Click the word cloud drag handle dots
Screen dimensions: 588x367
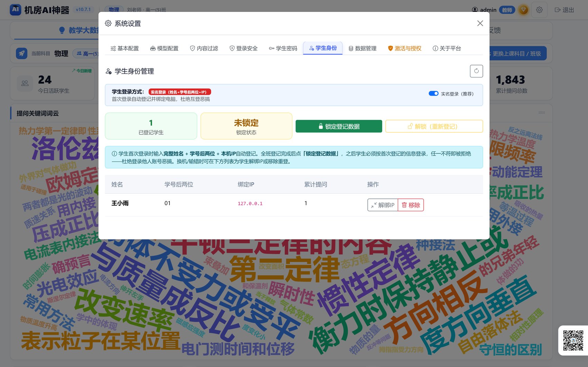(x=542, y=113)
